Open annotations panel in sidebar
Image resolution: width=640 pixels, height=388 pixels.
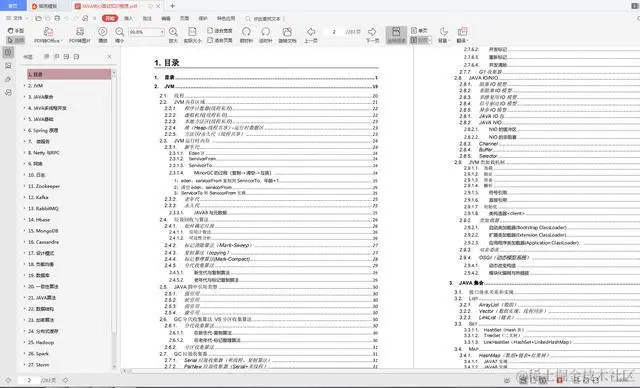pos(8,79)
